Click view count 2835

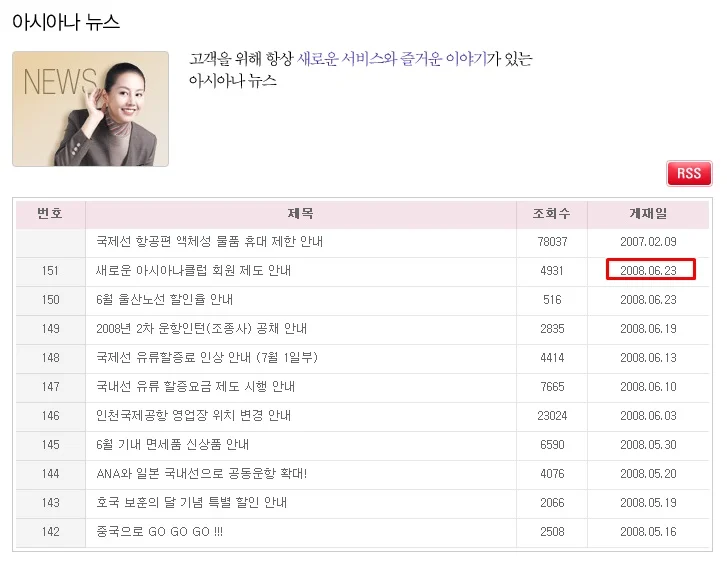pos(552,329)
